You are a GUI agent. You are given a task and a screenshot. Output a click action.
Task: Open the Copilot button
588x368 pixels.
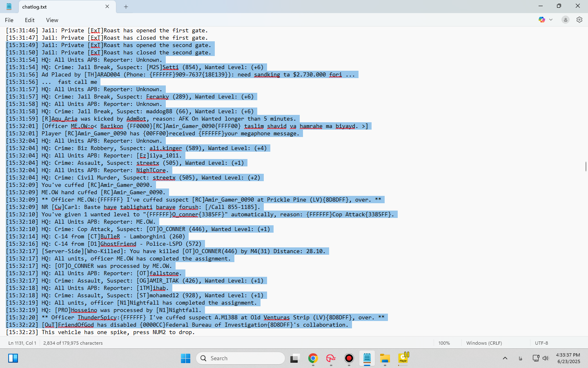(x=542, y=20)
